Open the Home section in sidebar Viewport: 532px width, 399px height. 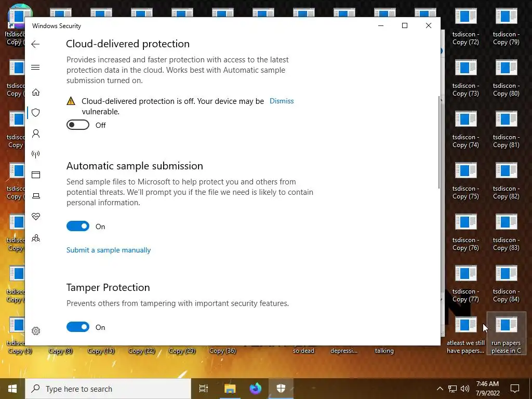click(x=36, y=92)
